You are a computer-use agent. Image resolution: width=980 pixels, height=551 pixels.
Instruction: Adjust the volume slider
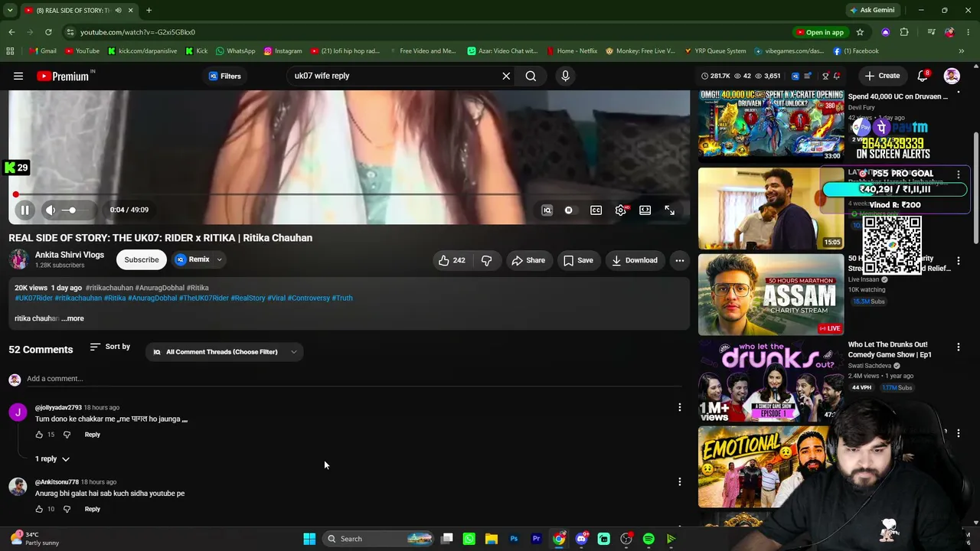[x=75, y=210]
